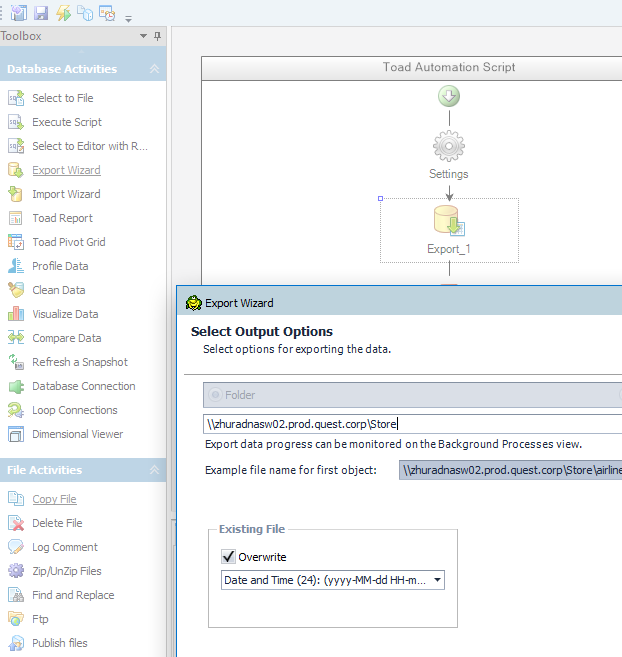Click the Profile Data icon

tap(16, 266)
